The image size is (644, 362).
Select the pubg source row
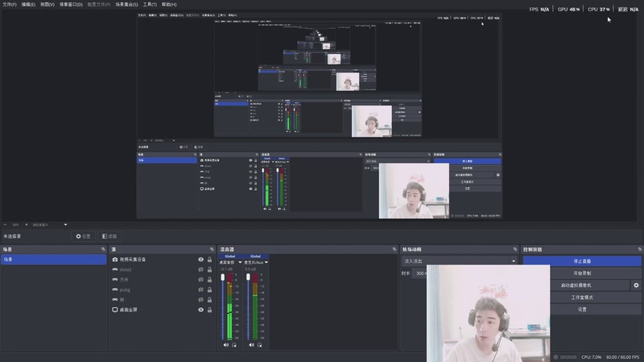coord(163,290)
